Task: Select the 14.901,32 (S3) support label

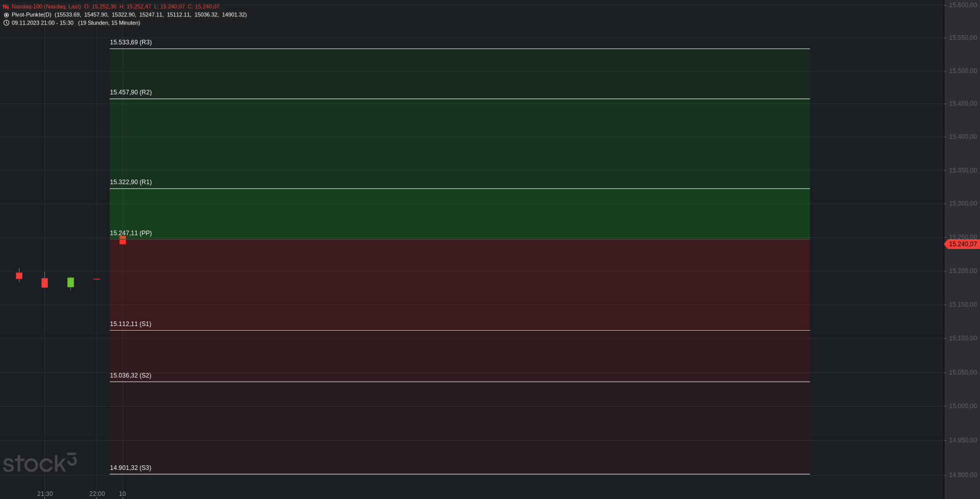Action: 131,468
